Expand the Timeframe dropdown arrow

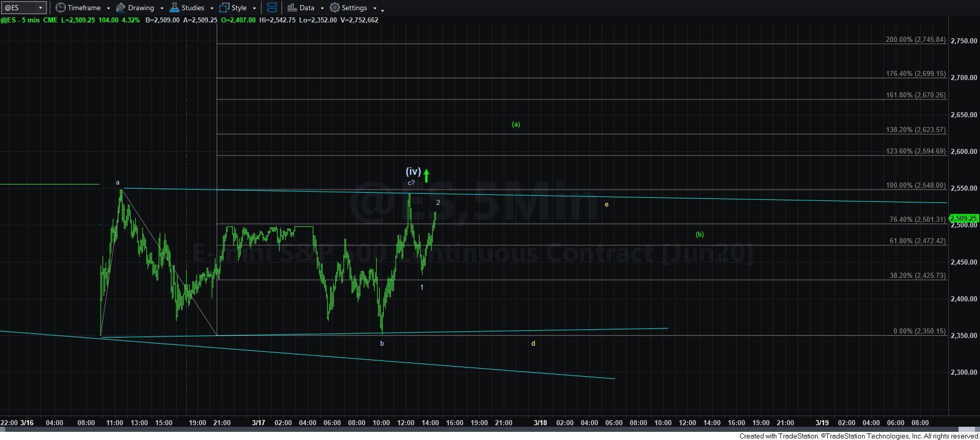(108, 8)
